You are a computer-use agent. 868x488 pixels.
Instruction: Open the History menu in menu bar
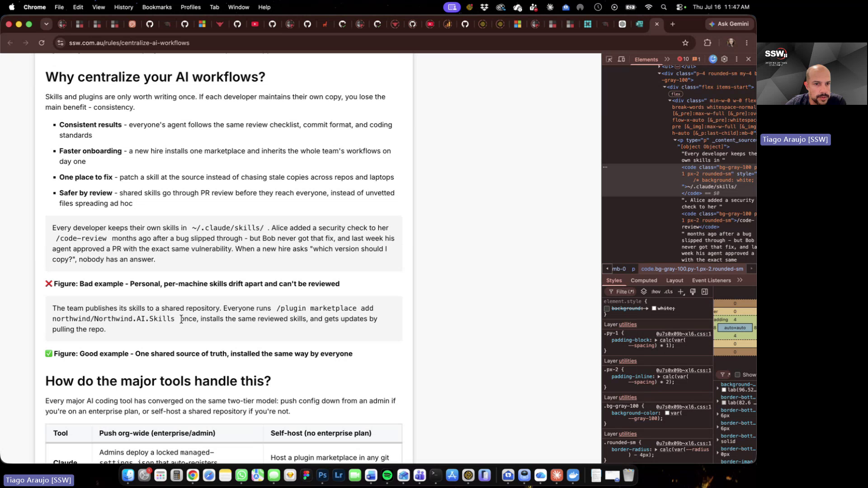click(123, 7)
